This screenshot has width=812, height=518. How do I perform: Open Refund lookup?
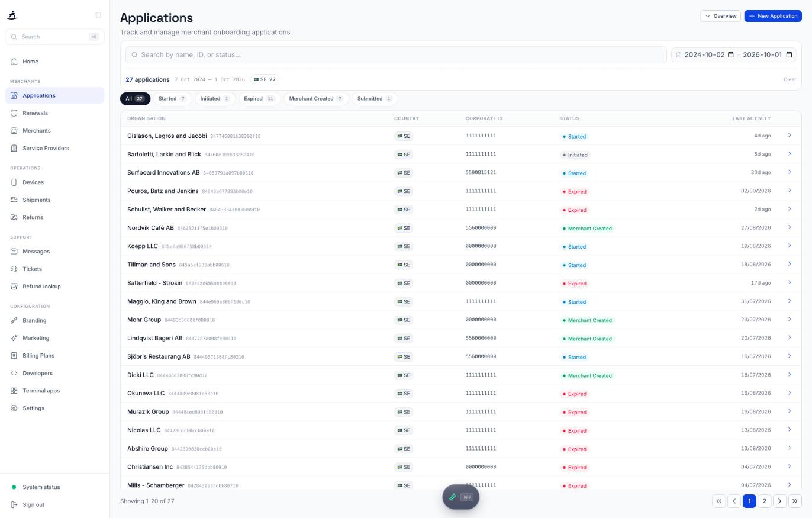[54, 287]
